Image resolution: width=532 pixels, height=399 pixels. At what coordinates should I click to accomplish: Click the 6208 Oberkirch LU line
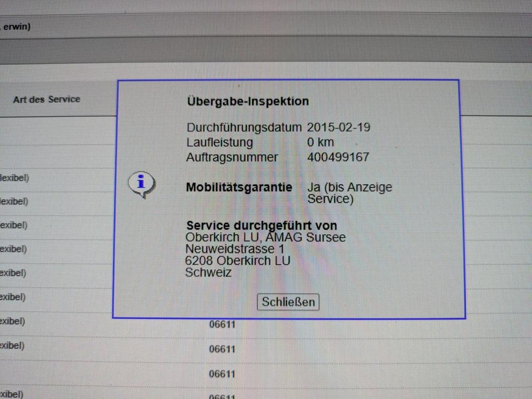[x=237, y=261]
